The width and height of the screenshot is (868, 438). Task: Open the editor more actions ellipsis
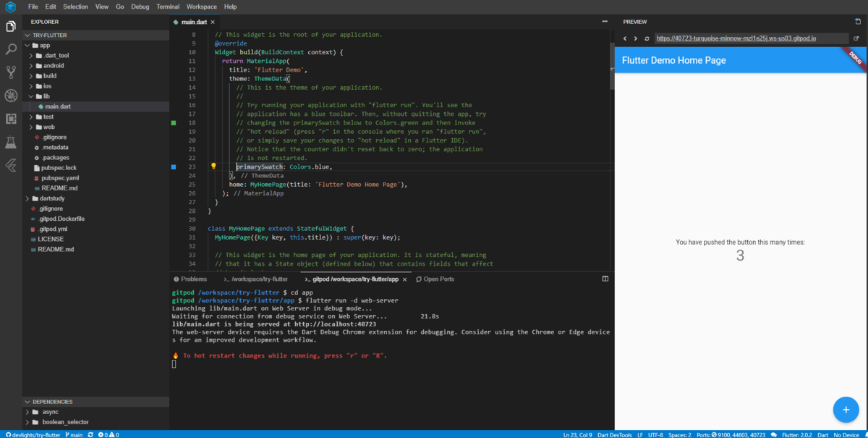click(605, 22)
